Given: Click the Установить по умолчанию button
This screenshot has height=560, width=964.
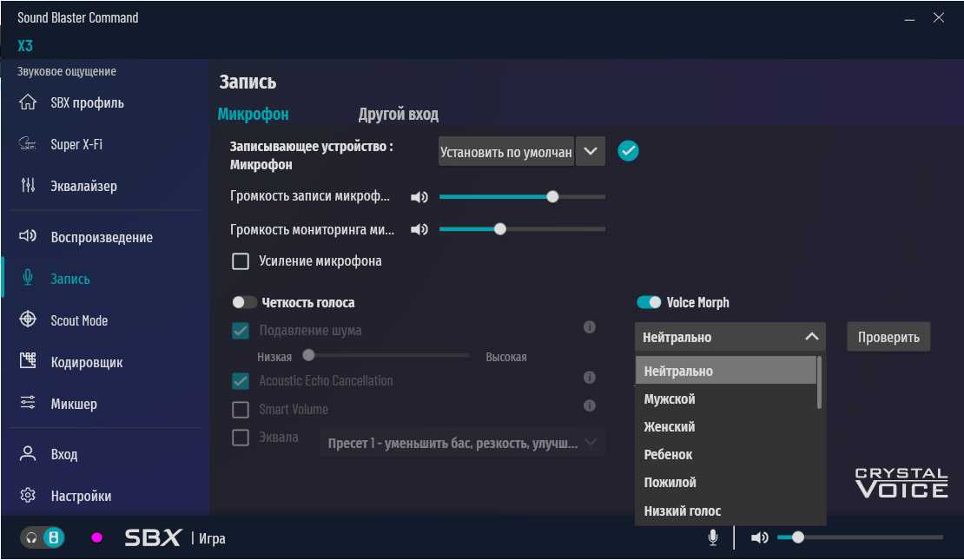Looking at the screenshot, I should (x=506, y=152).
